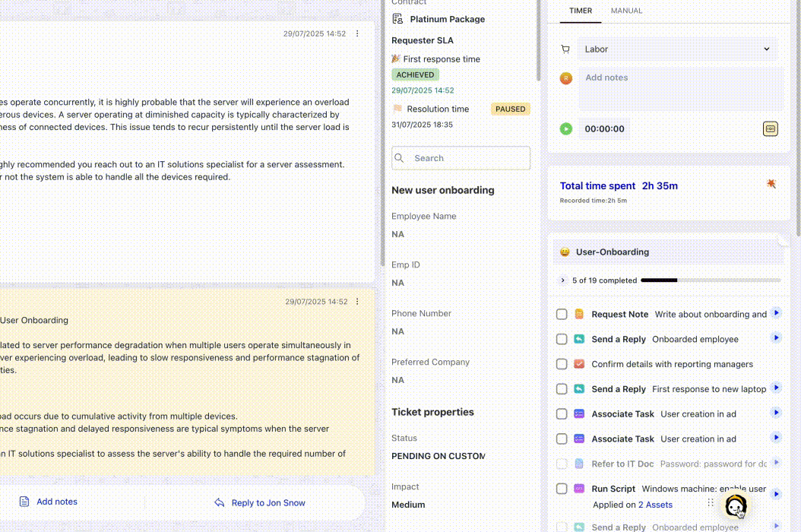The image size is (801, 532).
Task: Open the Status PENDING ON CUSTOMER dropdown
Action: point(438,456)
